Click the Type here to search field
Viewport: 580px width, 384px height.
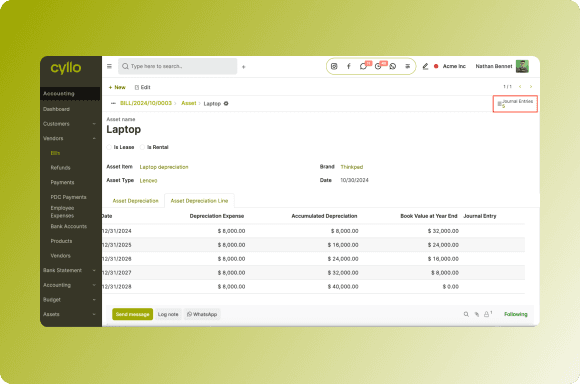tap(178, 66)
